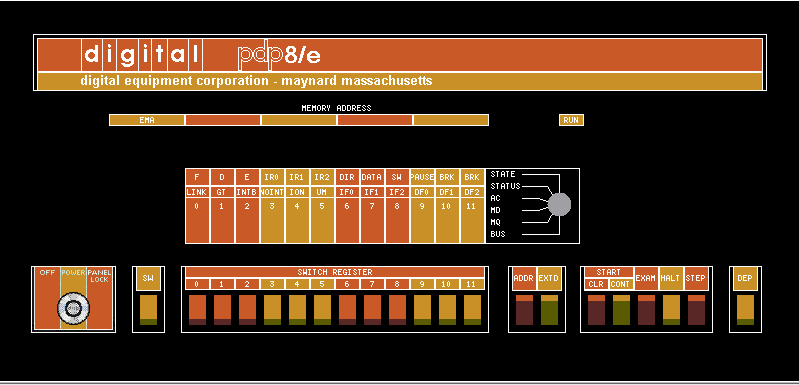Flip the STEP switch

(x=696, y=310)
